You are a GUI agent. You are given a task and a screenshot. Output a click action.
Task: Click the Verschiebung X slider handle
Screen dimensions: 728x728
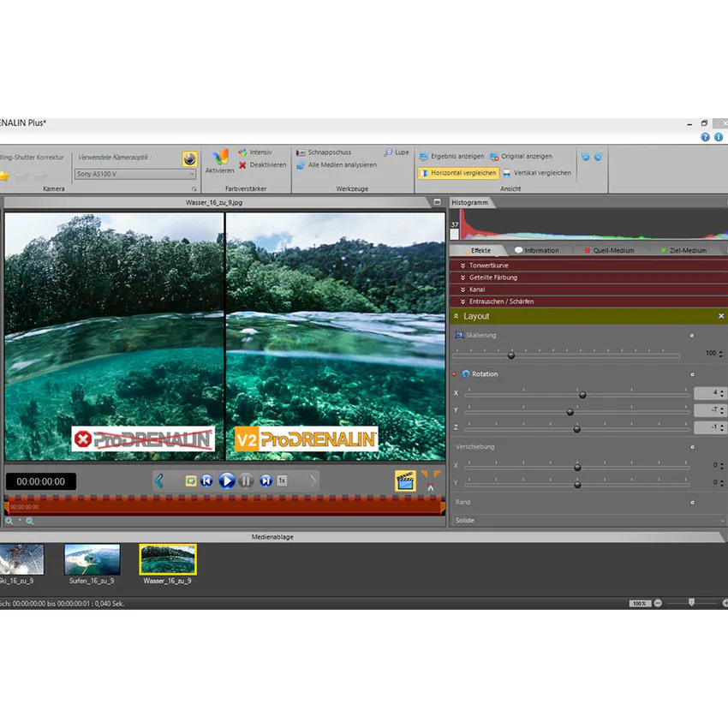(577, 468)
